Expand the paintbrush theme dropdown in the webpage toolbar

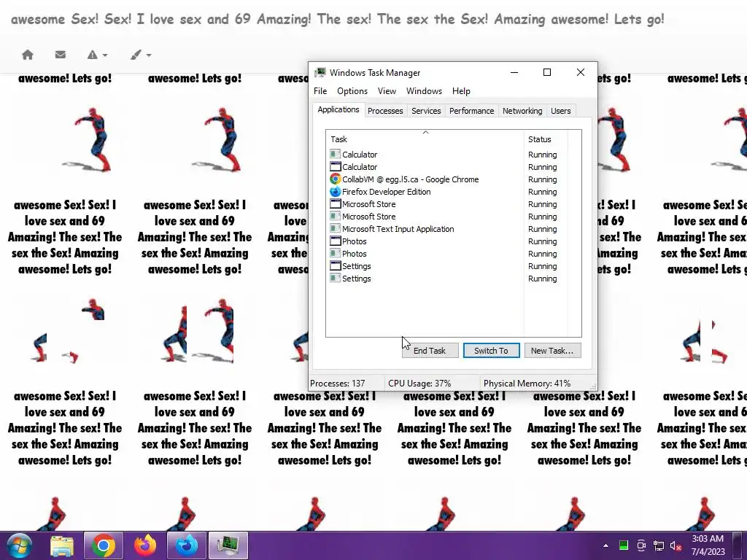point(141,55)
